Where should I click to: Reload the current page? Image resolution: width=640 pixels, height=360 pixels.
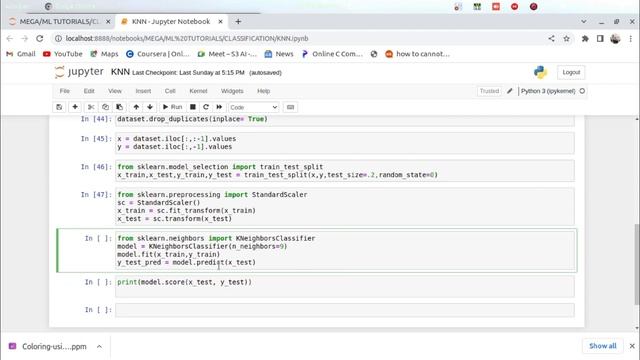[40, 38]
